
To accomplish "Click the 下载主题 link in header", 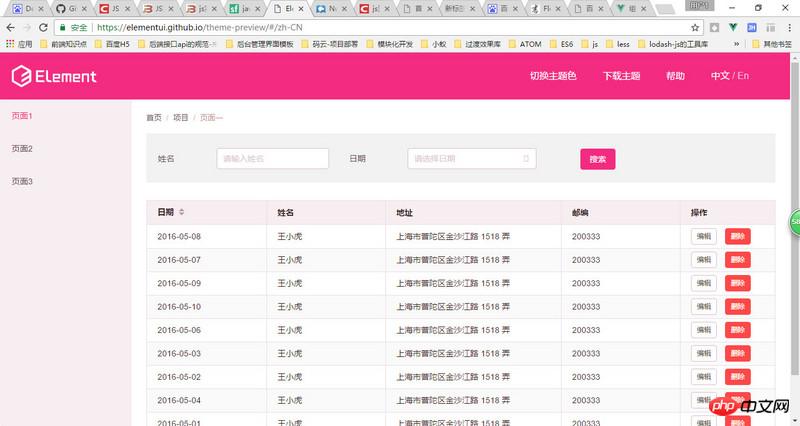I will tap(624, 77).
